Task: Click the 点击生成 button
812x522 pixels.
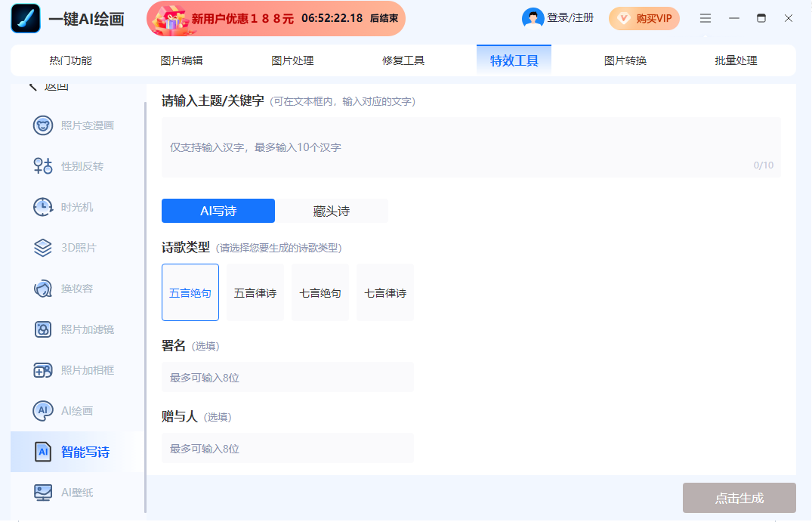Action: point(739,498)
